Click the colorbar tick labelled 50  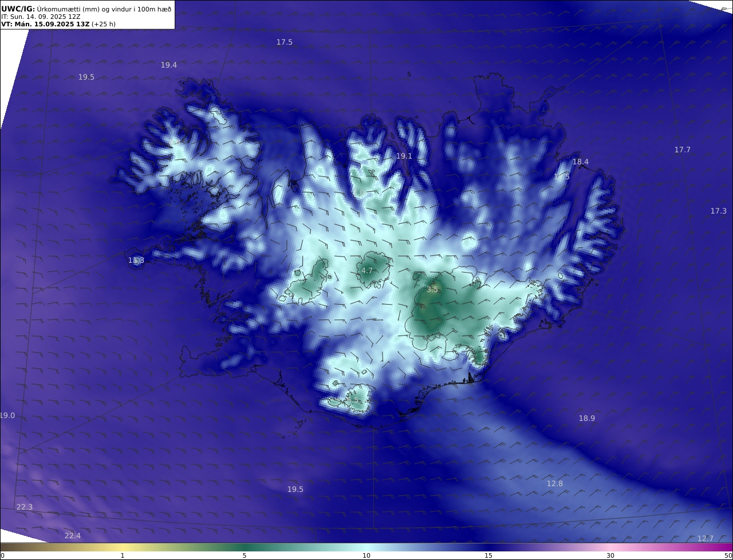pyautogui.click(x=728, y=555)
